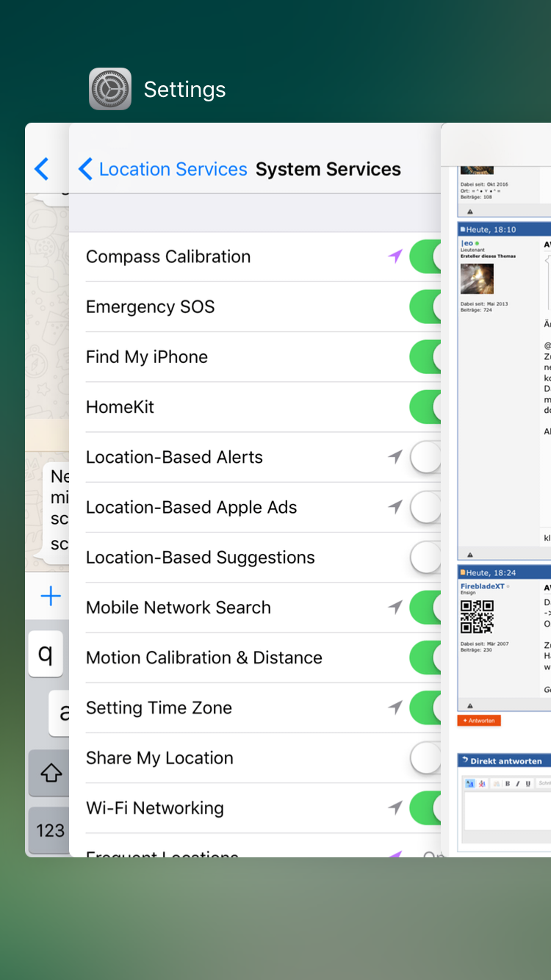Image resolution: width=551 pixels, height=980 pixels.
Task: Tap the Wi-Fi Networking label
Action: [155, 808]
